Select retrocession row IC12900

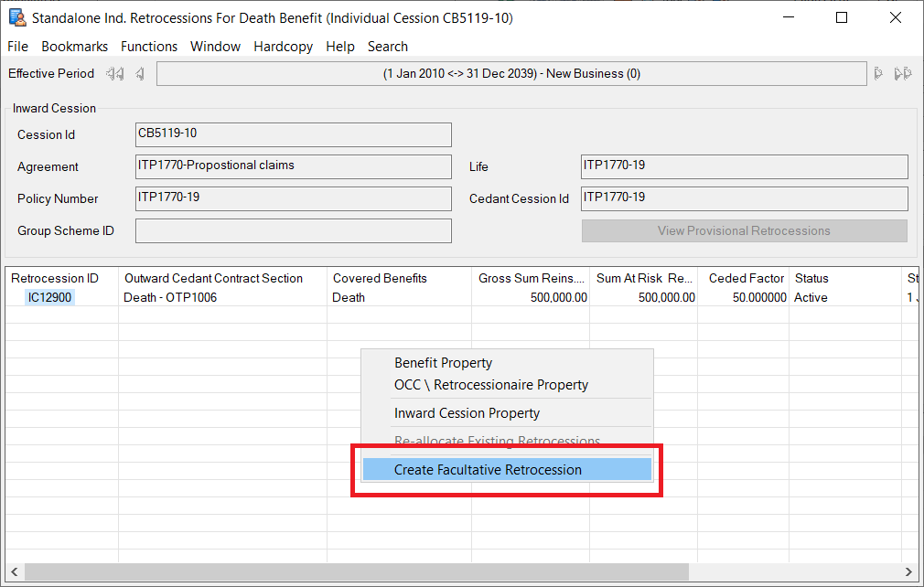point(50,297)
